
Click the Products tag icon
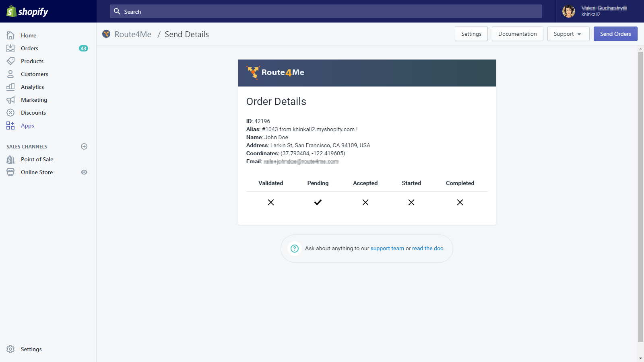[x=10, y=61]
